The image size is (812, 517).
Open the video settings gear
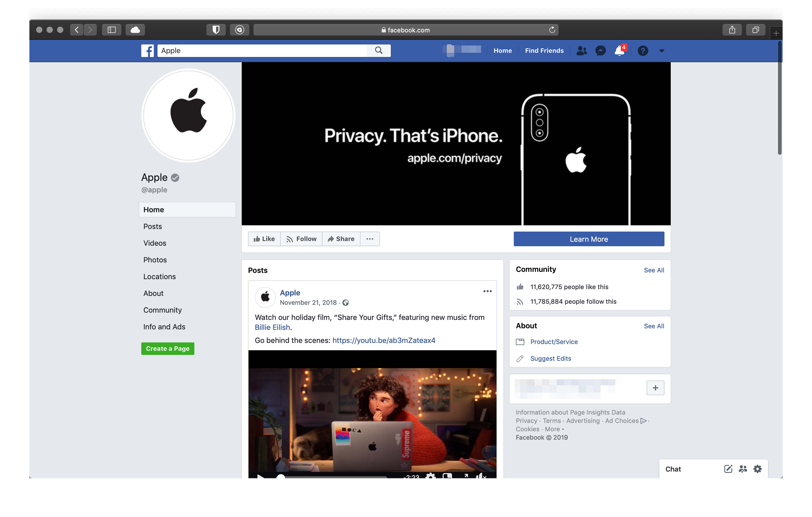[430, 475]
